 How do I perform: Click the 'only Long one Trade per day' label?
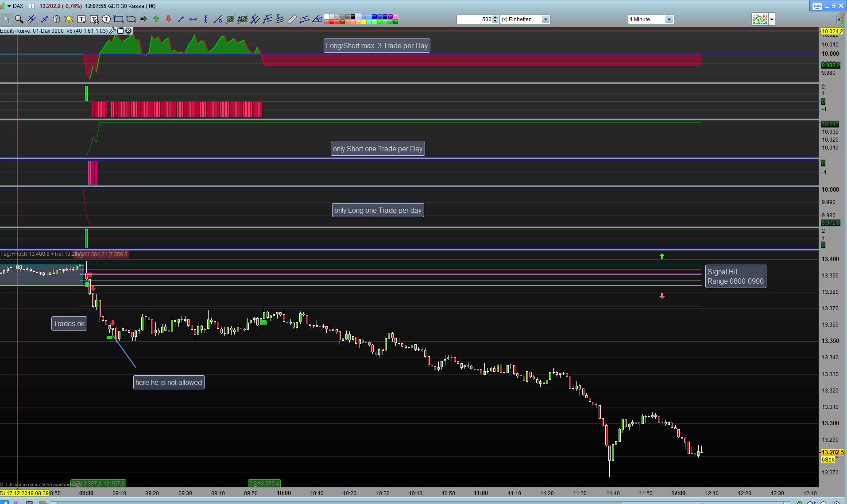(x=378, y=210)
